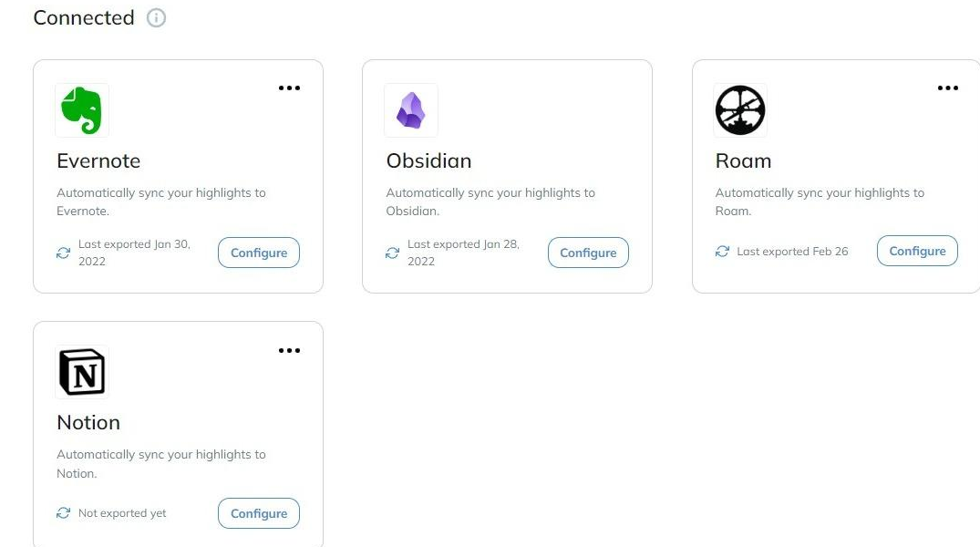Click the Evernote elephant logo
Screen dimensions: 980x547
[82, 110]
